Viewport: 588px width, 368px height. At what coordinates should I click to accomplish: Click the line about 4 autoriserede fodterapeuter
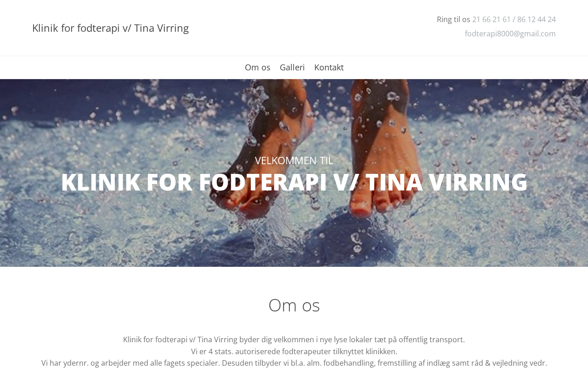[294, 351]
